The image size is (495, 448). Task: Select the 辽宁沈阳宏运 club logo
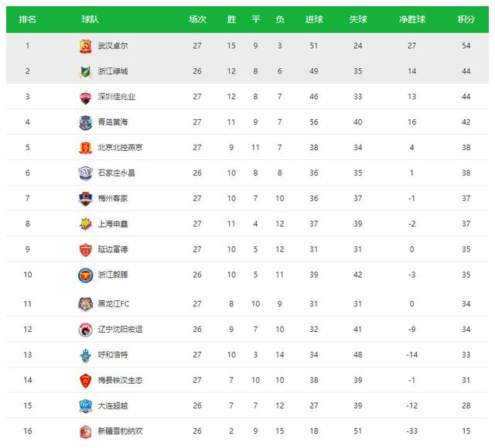point(85,330)
